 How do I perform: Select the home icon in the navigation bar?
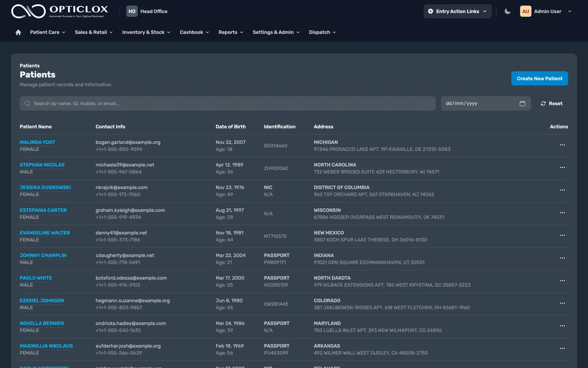18,32
